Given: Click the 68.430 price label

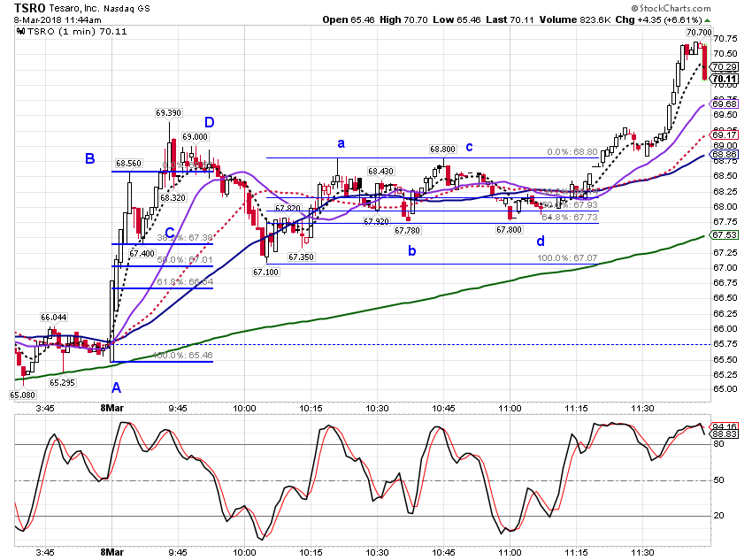Looking at the screenshot, I should [x=380, y=171].
